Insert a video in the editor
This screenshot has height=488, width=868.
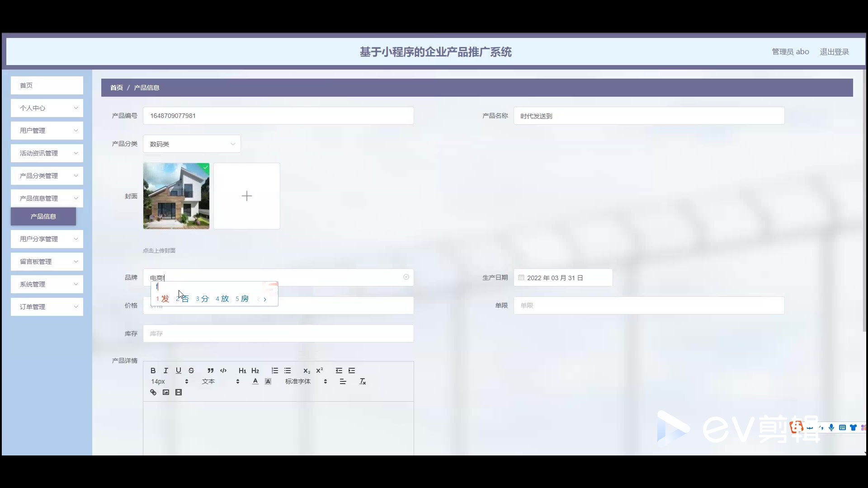pos(179,392)
